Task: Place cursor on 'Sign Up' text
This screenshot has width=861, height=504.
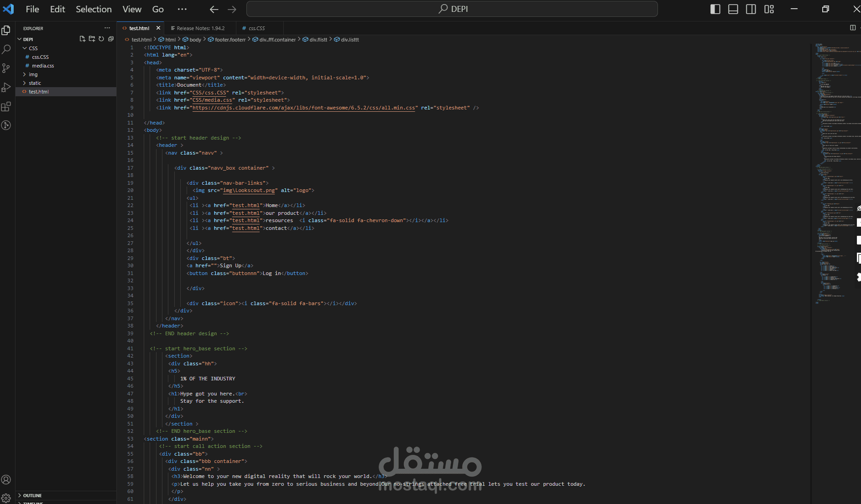Action: point(230,265)
